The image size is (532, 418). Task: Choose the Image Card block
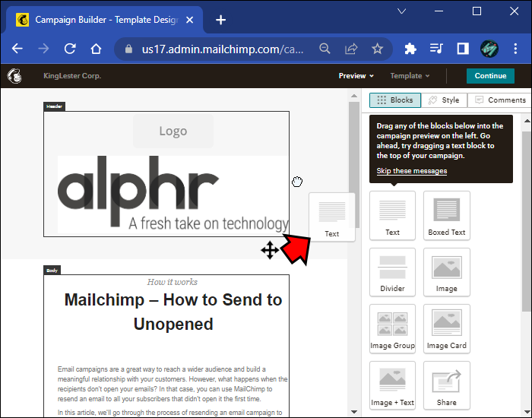pyautogui.click(x=447, y=329)
